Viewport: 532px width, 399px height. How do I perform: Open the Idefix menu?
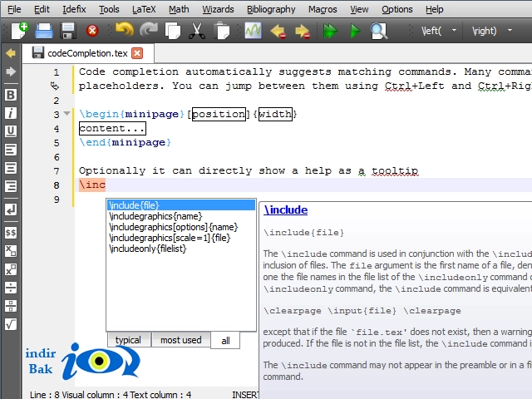coord(74,9)
